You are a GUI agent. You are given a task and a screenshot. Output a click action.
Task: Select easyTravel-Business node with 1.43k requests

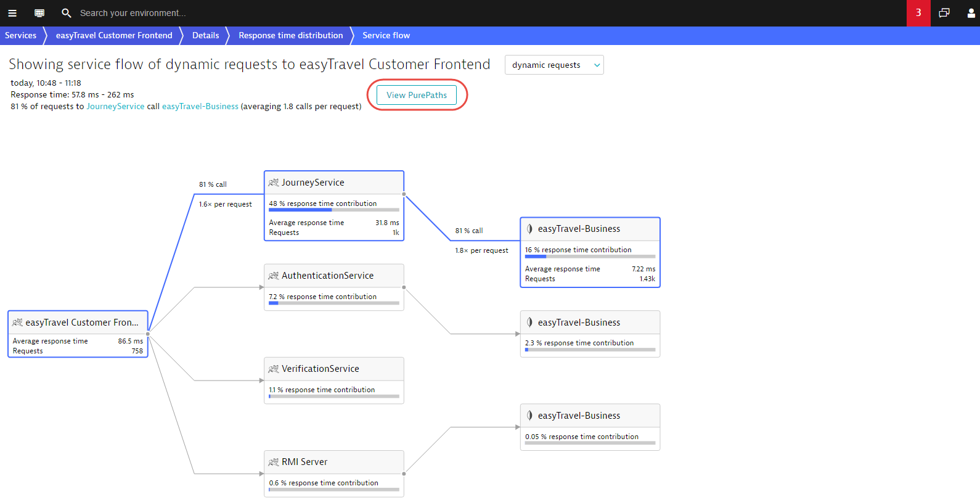(590, 252)
